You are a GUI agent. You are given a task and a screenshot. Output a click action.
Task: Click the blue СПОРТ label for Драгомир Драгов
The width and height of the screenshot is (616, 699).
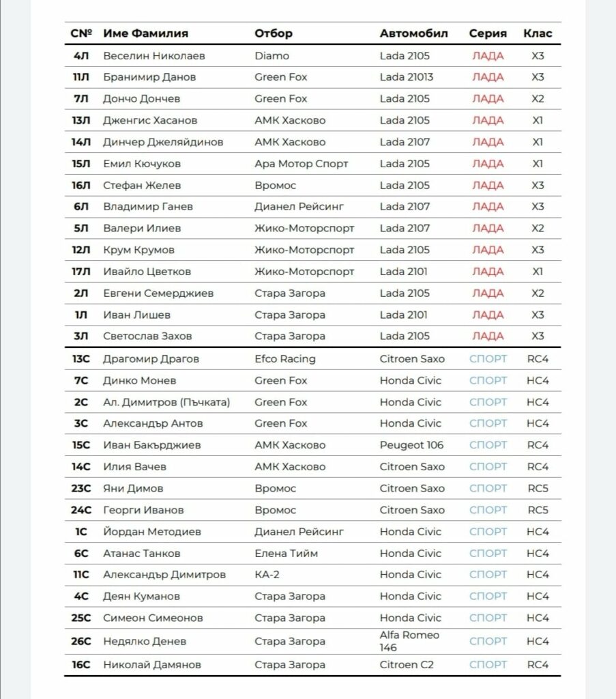[x=488, y=359]
